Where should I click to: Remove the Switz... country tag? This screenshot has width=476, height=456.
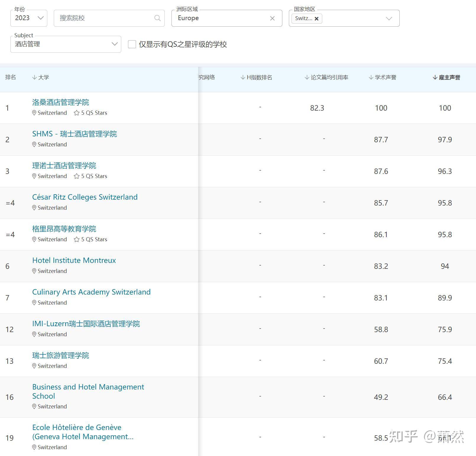[x=317, y=19]
